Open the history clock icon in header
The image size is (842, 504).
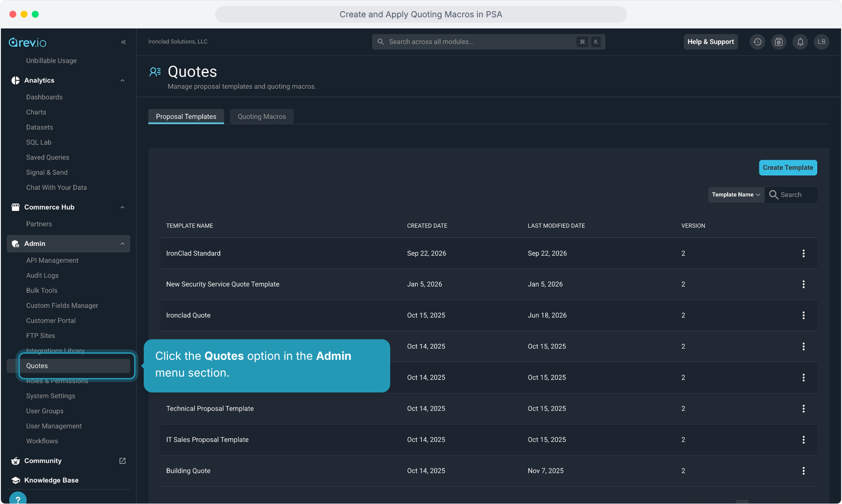[757, 42]
